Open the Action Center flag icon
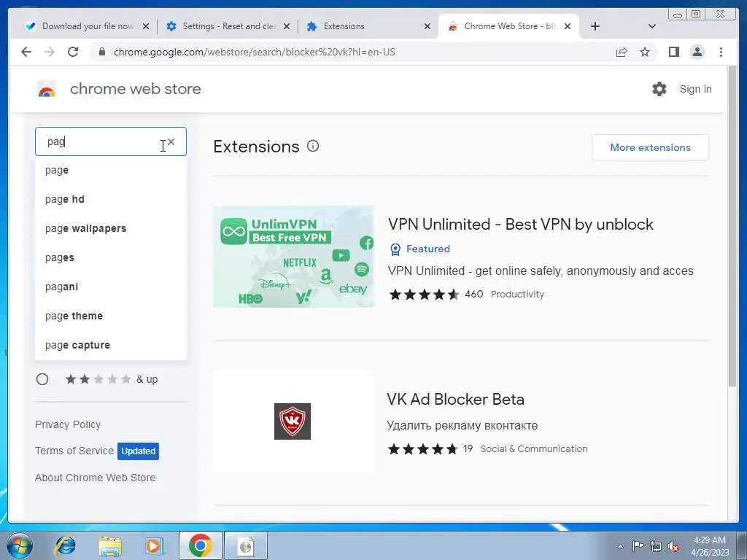747x560 pixels. pyautogui.click(x=638, y=546)
